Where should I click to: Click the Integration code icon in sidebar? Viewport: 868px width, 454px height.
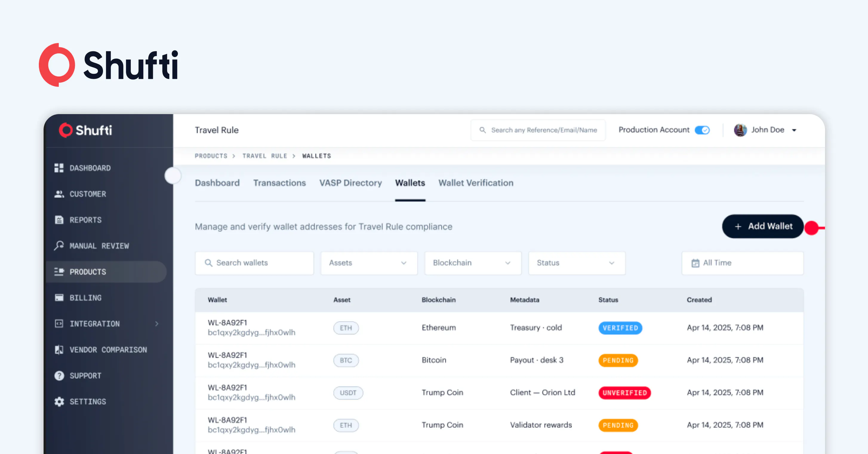coord(59,323)
